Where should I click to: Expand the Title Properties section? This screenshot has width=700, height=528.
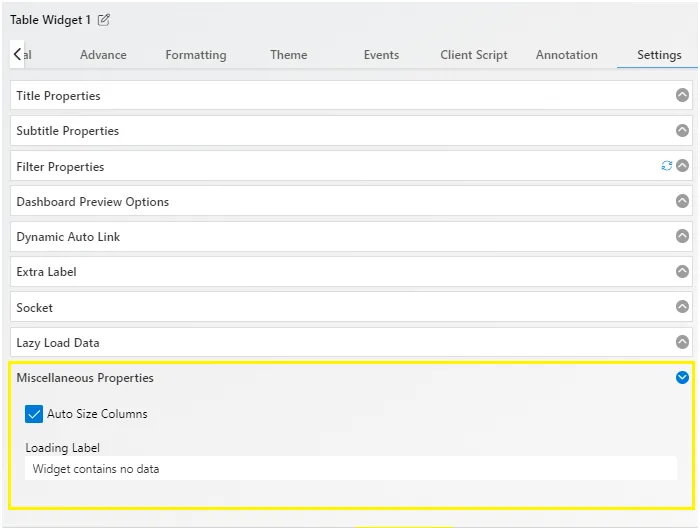point(682,95)
